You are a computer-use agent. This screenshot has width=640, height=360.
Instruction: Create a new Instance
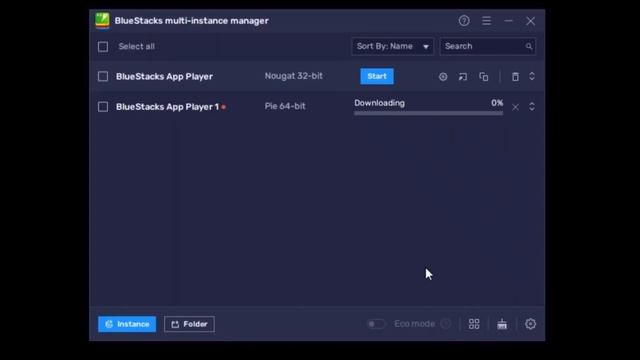tap(127, 324)
